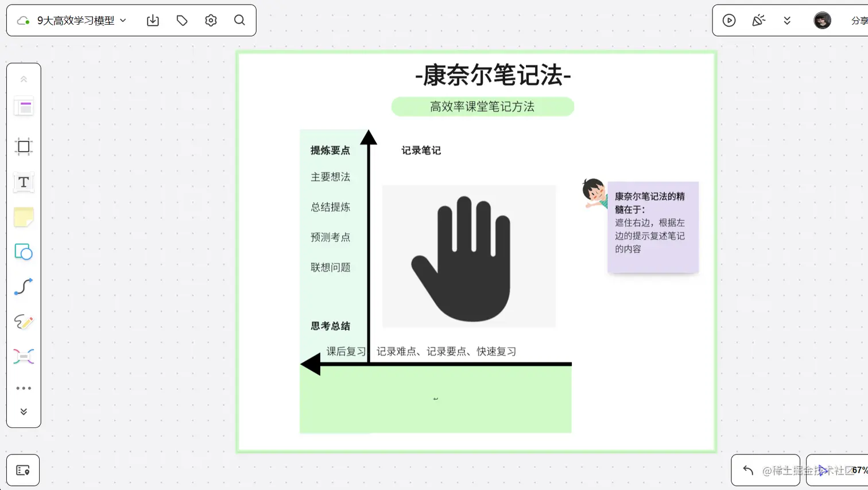Activate the freehand Pencil tool
The height and width of the screenshot is (490, 868).
coord(24,322)
